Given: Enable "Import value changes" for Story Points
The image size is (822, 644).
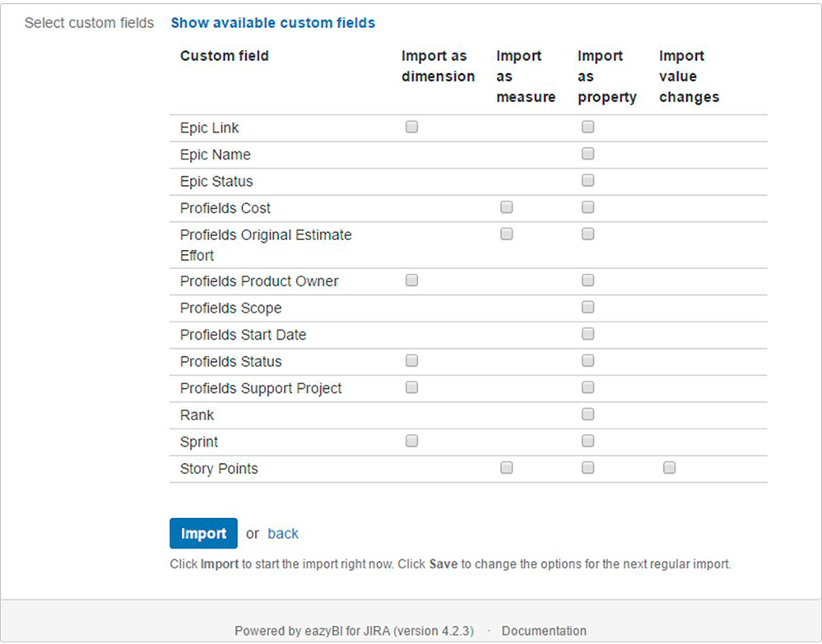Looking at the screenshot, I should pyautogui.click(x=669, y=467).
